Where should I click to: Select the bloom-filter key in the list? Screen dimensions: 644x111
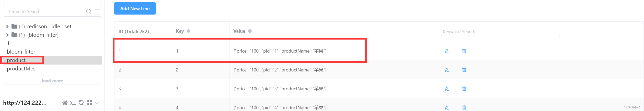(21, 52)
